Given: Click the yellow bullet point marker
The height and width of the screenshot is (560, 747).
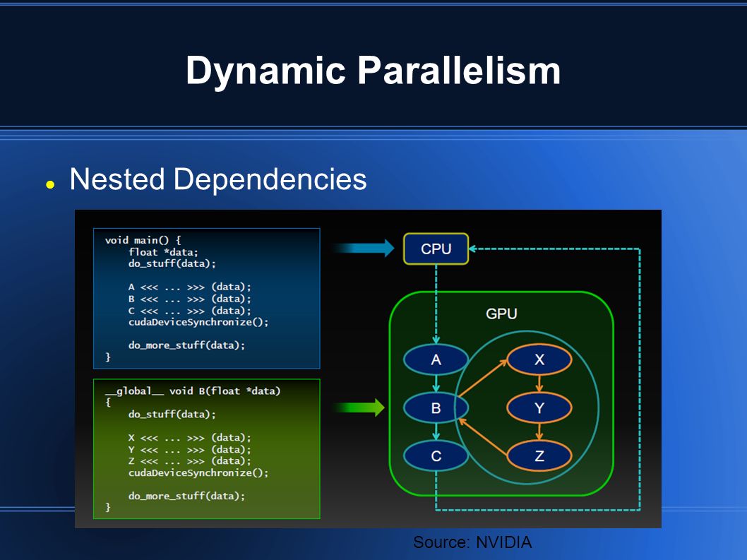Looking at the screenshot, I should (x=50, y=185).
